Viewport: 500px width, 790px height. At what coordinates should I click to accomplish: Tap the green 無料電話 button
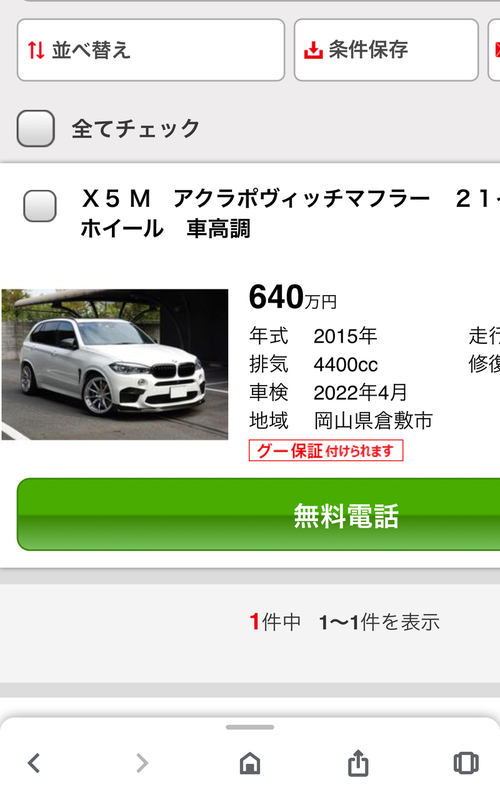click(259, 514)
